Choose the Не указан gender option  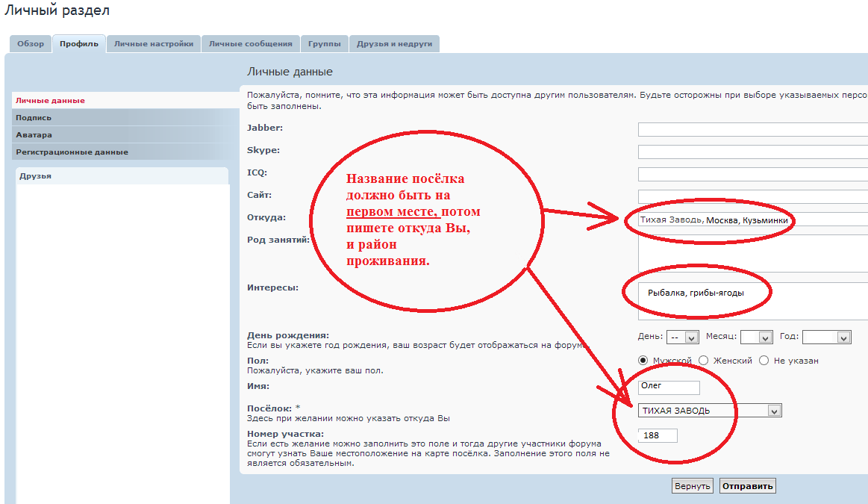click(x=764, y=360)
